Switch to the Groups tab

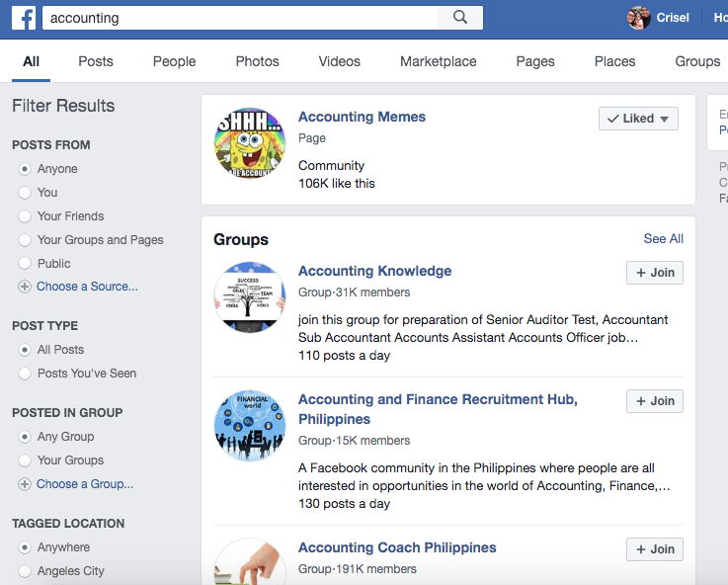coord(697,61)
